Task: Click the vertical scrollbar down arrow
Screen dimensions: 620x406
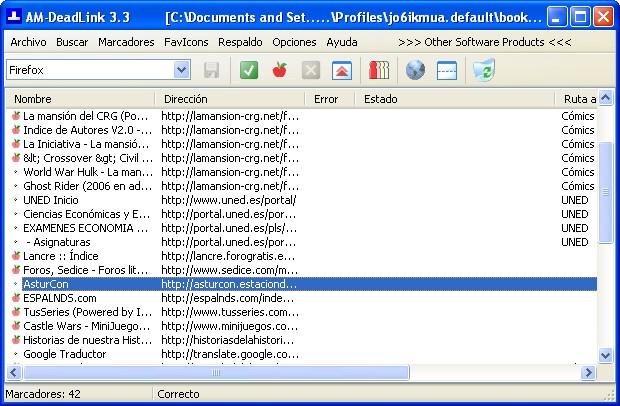Action: pyautogui.click(x=605, y=355)
